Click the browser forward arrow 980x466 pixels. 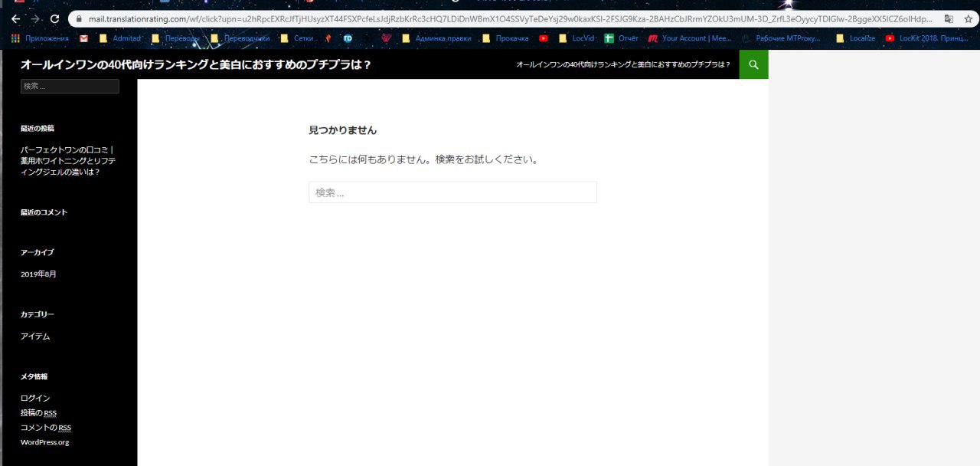pos(35,18)
